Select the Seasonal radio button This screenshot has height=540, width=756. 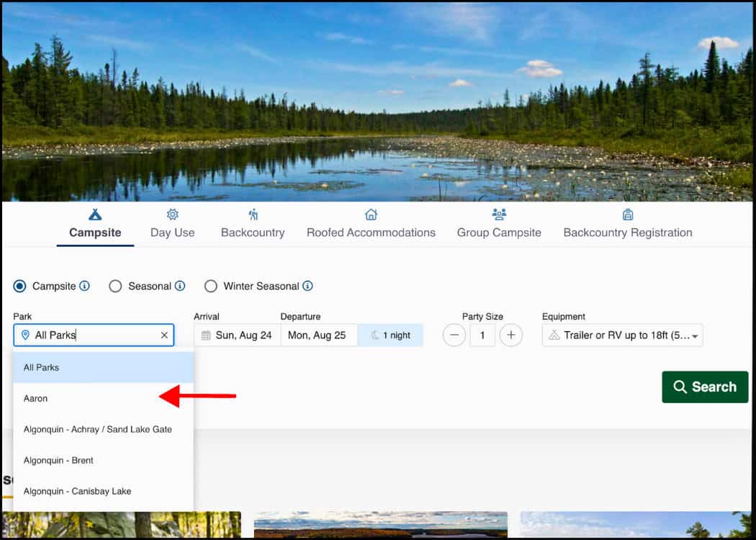pyautogui.click(x=115, y=286)
